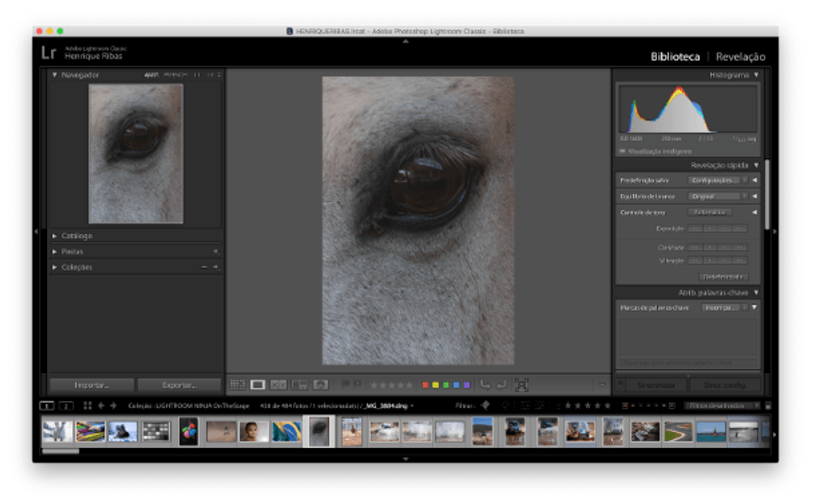Screen dimensions: 837x504
Task: Switch to Revelação module
Action: (741, 56)
